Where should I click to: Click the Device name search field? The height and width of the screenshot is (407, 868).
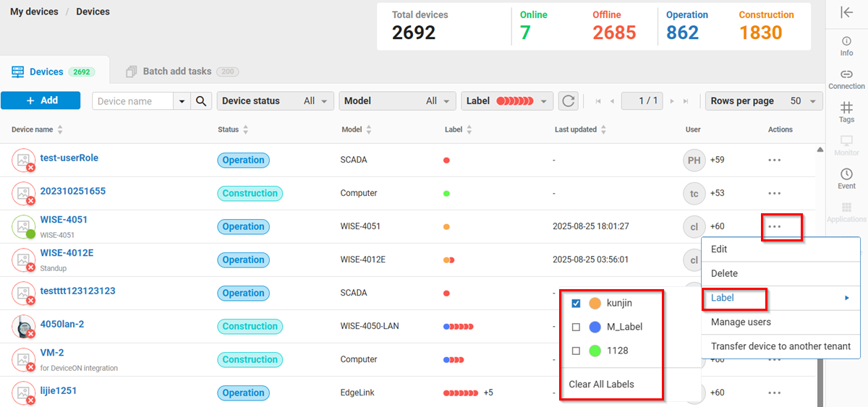tap(133, 101)
